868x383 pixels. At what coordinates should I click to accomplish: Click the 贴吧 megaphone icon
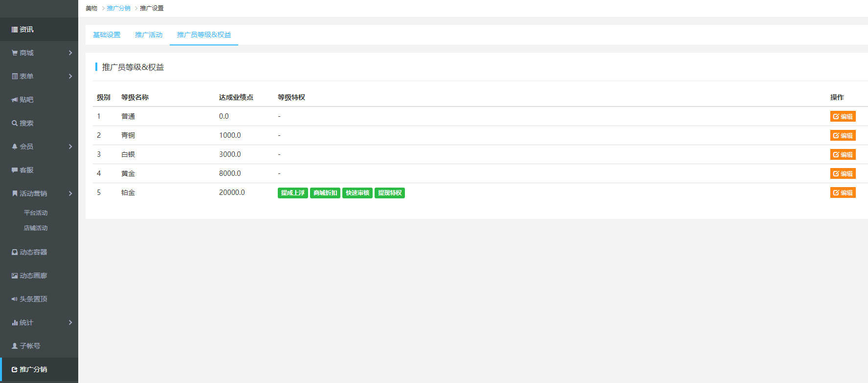15,100
